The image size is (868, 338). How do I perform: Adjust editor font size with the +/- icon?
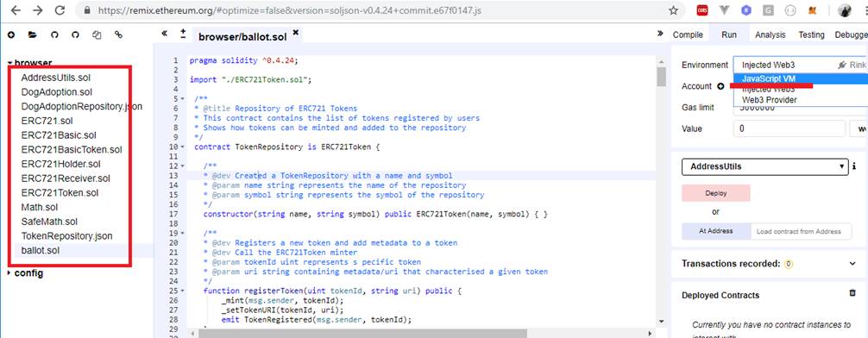click(x=183, y=34)
